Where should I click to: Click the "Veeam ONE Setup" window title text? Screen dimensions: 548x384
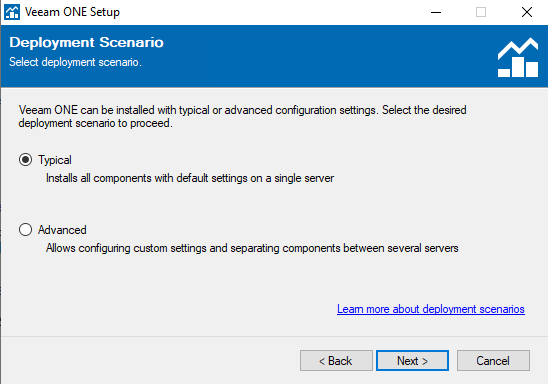(x=72, y=12)
